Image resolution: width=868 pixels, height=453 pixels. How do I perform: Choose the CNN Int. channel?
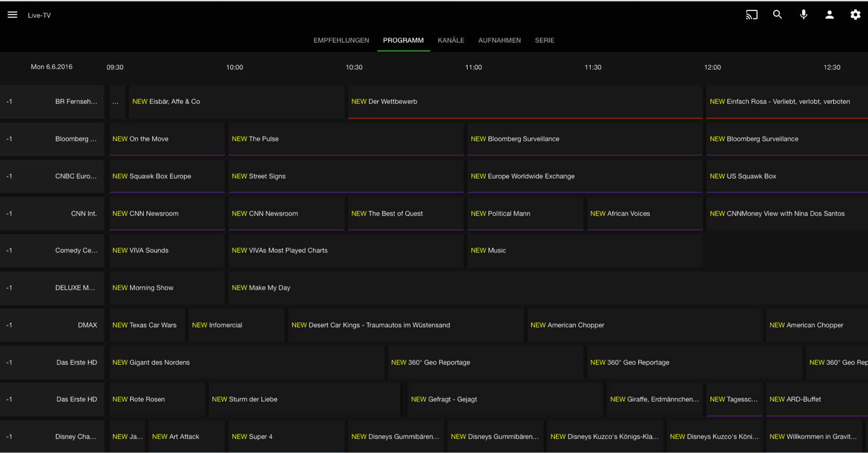(x=52, y=214)
